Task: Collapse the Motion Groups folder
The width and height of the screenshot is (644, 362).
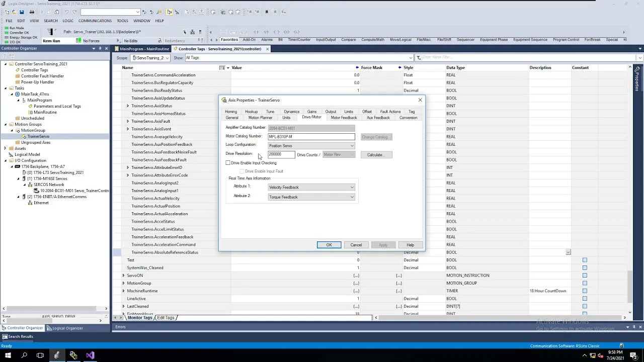Action: [6, 124]
